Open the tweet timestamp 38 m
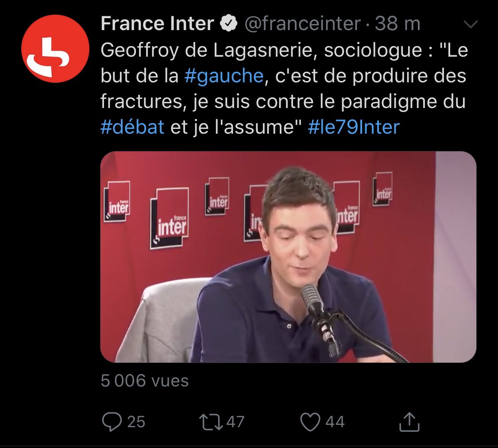Viewport: 498px width, 448px height. [x=398, y=23]
